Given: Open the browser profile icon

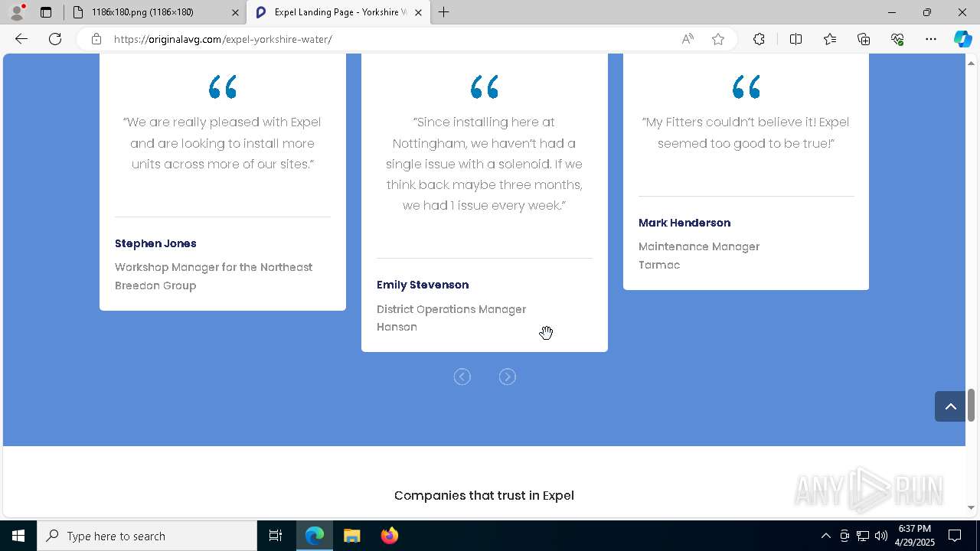Looking at the screenshot, I should click(x=16, y=12).
